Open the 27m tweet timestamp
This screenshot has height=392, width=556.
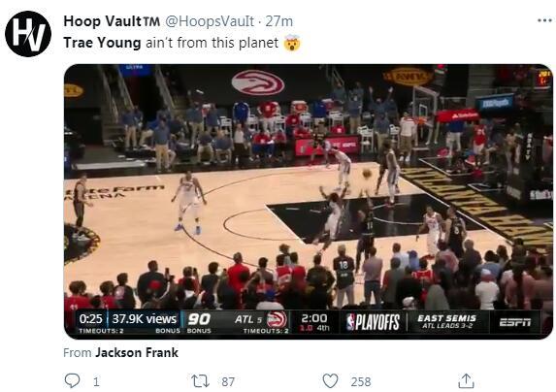point(279,21)
